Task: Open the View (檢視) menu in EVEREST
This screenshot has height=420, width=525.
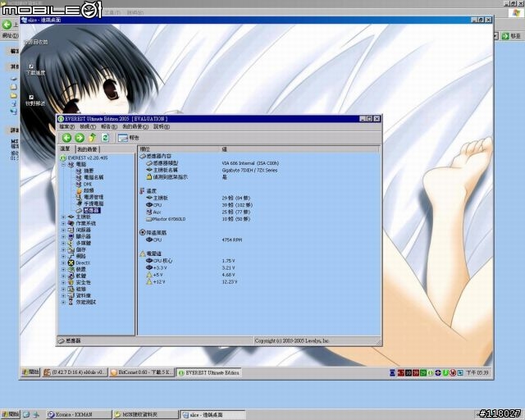Action: click(x=88, y=126)
